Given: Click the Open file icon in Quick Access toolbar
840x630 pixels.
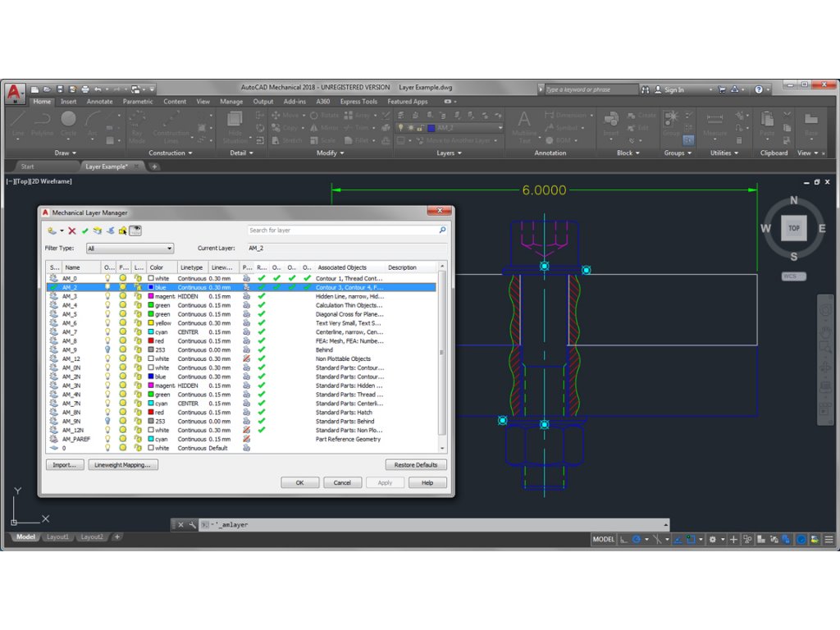Looking at the screenshot, I should (x=47, y=89).
